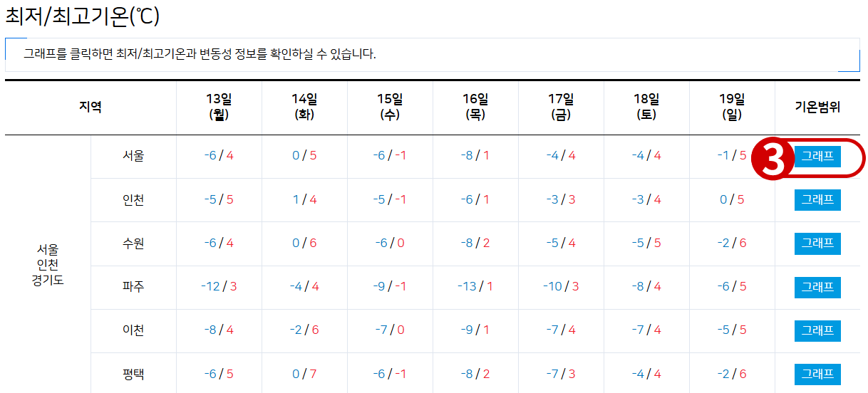Select the 16일 (목) column header
This screenshot has width=868, height=393.
[475, 107]
